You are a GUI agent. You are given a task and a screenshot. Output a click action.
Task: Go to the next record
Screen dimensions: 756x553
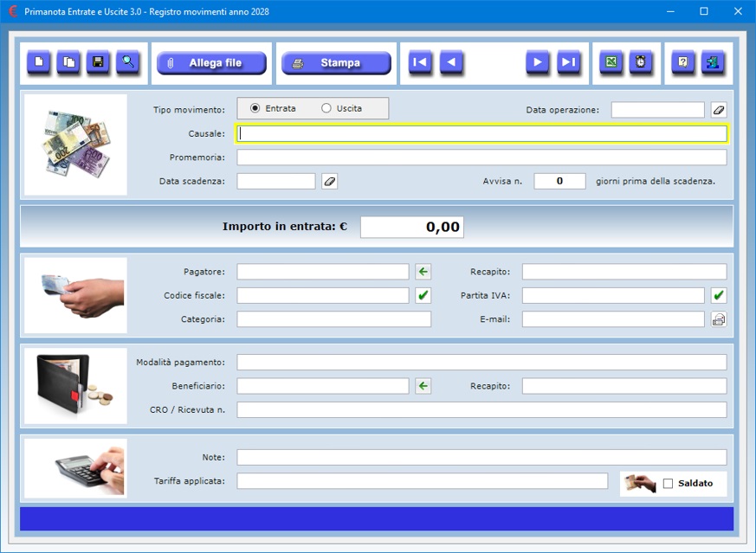click(538, 62)
